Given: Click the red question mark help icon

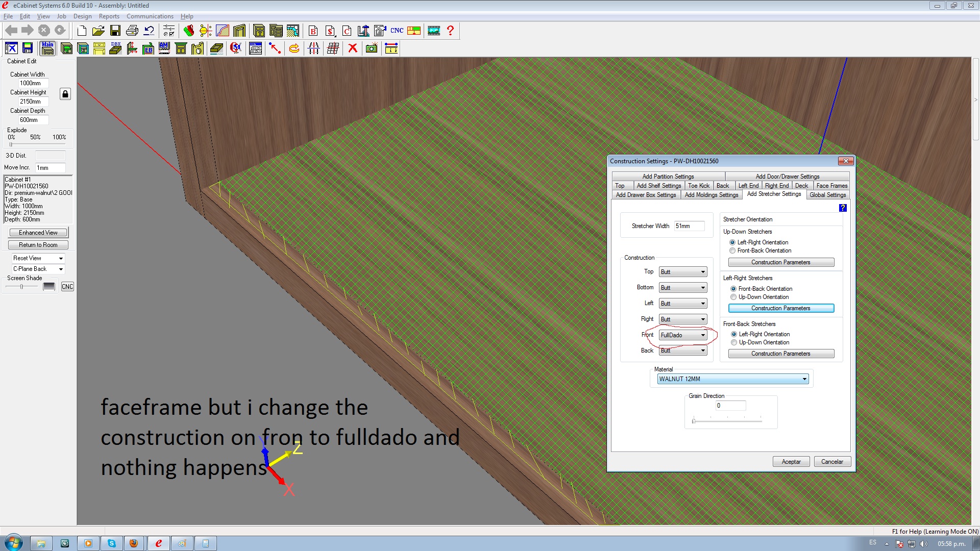Looking at the screenshot, I should 450,31.
